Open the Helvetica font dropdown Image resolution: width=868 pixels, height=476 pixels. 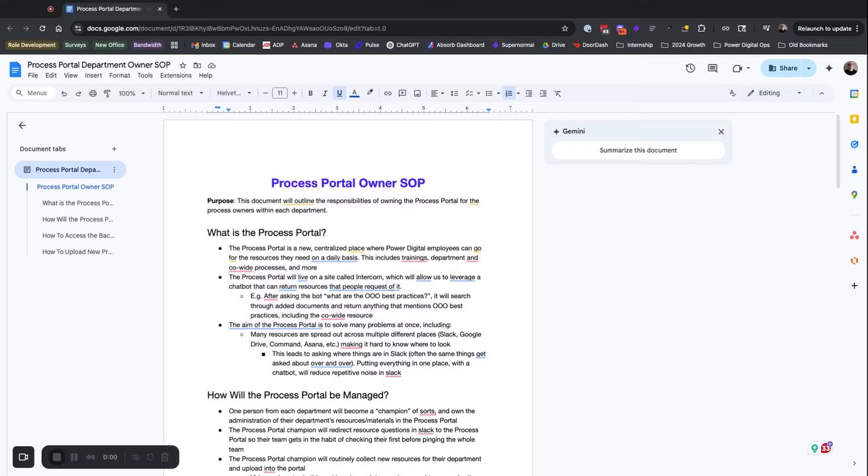[x=234, y=93]
